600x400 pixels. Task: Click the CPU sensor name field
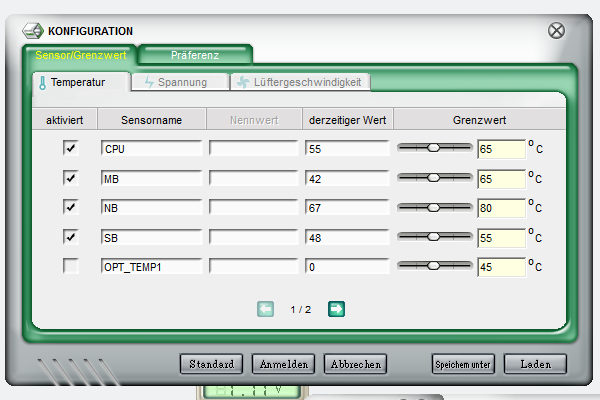(152, 149)
